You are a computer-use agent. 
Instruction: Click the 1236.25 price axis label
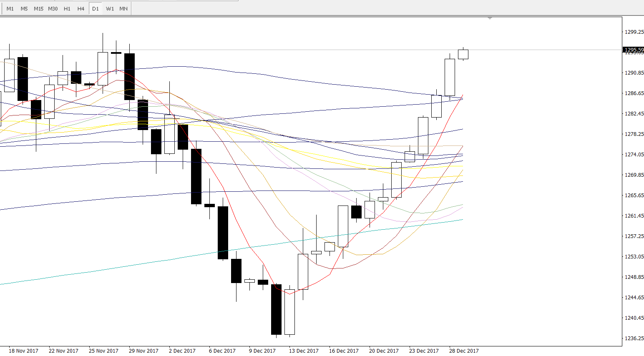(x=634, y=338)
